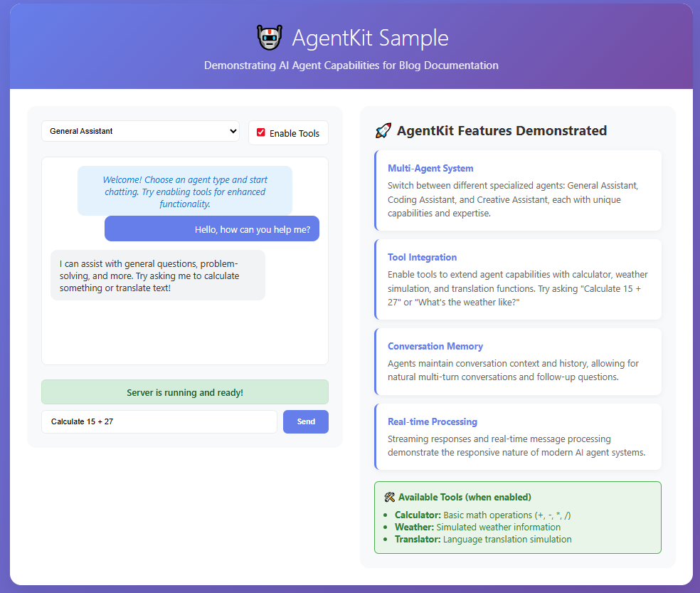Click the robot icon in the header

click(269, 38)
